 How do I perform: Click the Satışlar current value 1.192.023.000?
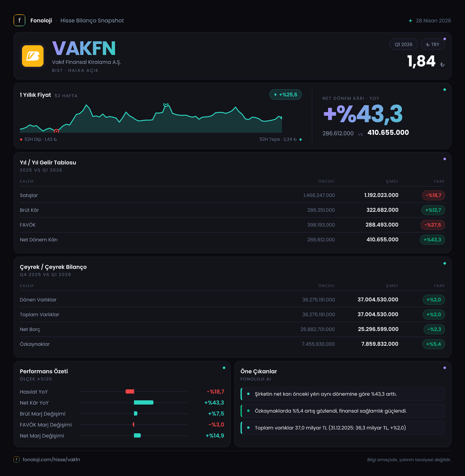(x=381, y=195)
